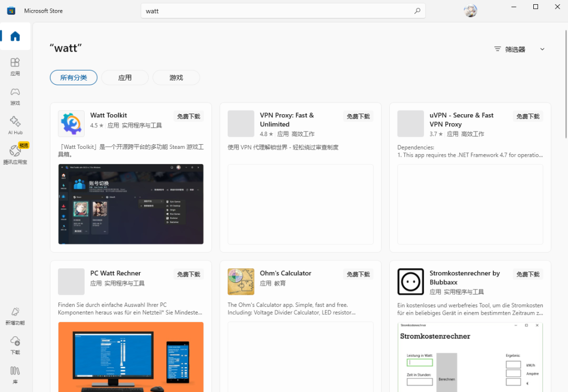Click 免费下载 for uVPN Secure & Fast
Viewport: 568px width, 392px height.
(528, 116)
